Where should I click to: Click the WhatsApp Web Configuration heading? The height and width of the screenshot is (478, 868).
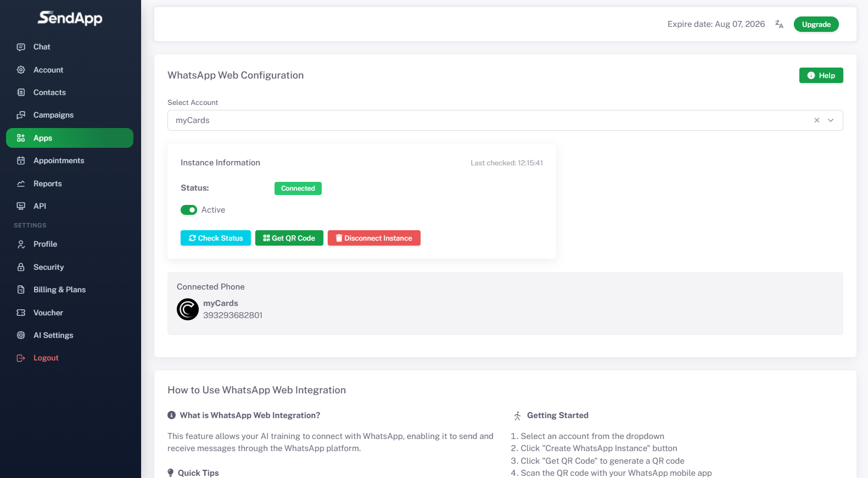236,75
